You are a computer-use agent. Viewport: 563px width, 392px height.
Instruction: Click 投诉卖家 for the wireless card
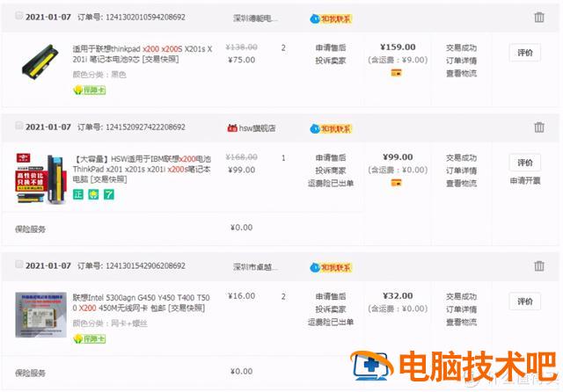point(331,309)
